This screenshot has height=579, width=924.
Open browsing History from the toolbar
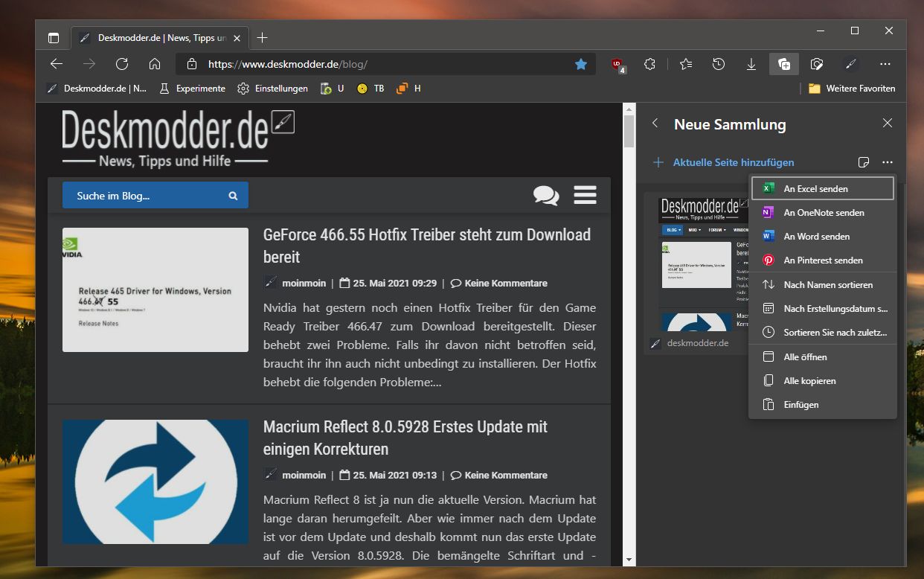coord(719,64)
